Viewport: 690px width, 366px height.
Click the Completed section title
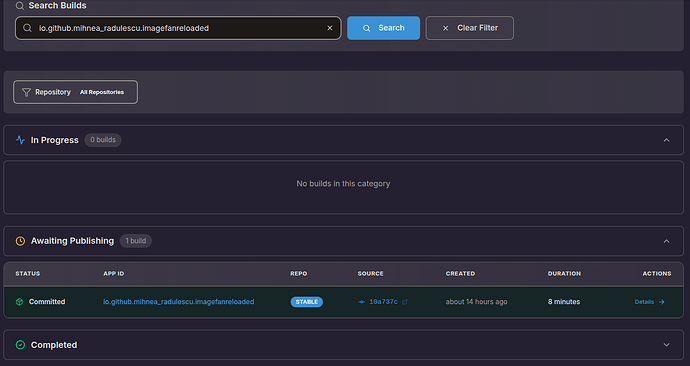[x=54, y=345]
